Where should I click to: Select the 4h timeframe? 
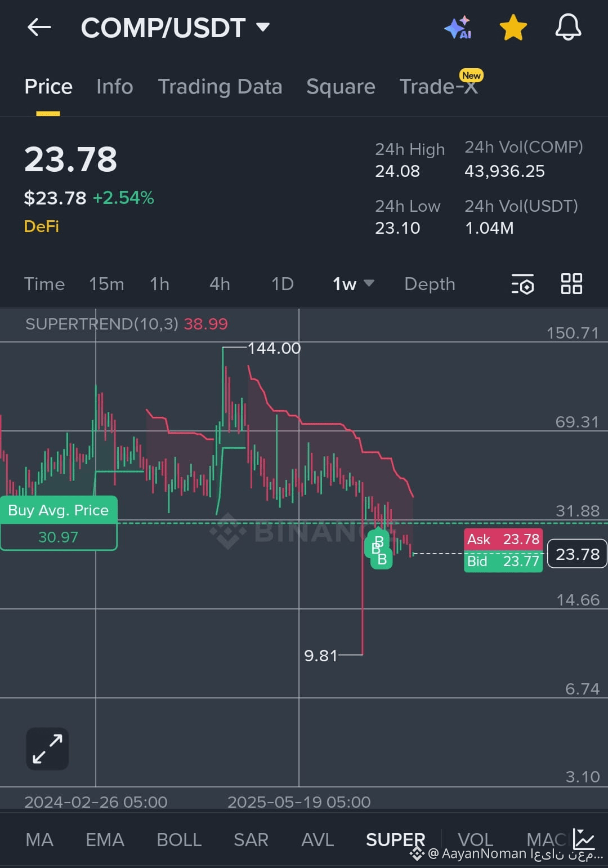pos(219,285)
